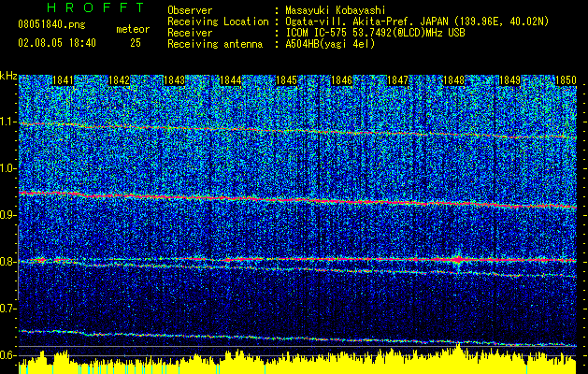
Task: Click the 0.6 kHz axis label
Action: (8, 354)
